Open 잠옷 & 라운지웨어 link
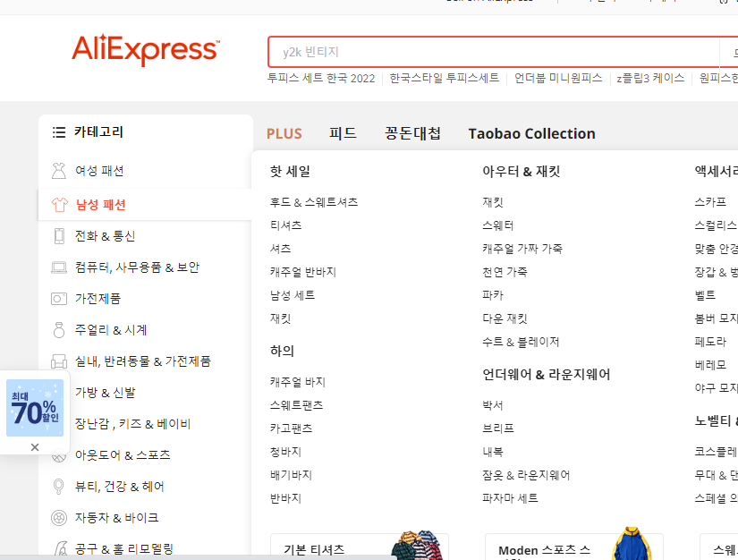This screenshot has height=560, width=738. coord(526,475)
